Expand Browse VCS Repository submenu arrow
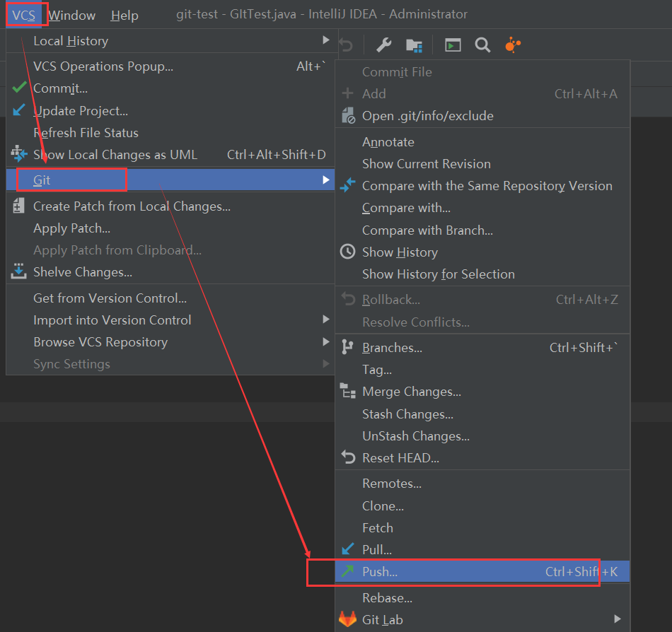The width and height of the screenshot is (672, 632). tap(325, 341)
